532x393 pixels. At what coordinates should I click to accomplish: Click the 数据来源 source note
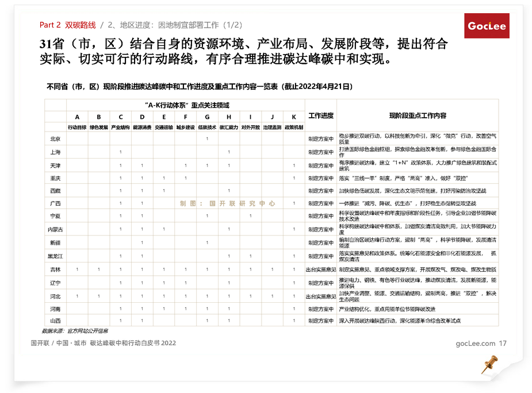point(75,331)
